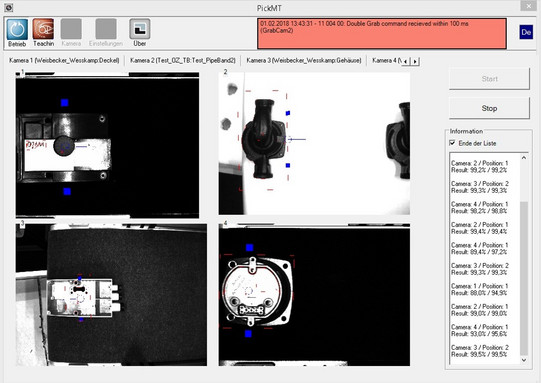
Task: Select result entry 99,5% / 99,5%
Action: coord(480,351)
